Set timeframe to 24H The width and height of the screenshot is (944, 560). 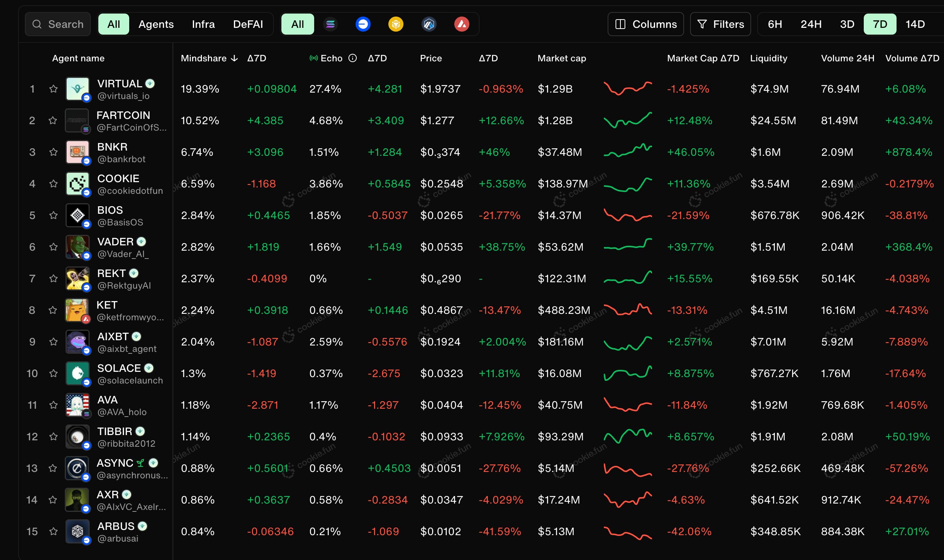click(811, 24)
